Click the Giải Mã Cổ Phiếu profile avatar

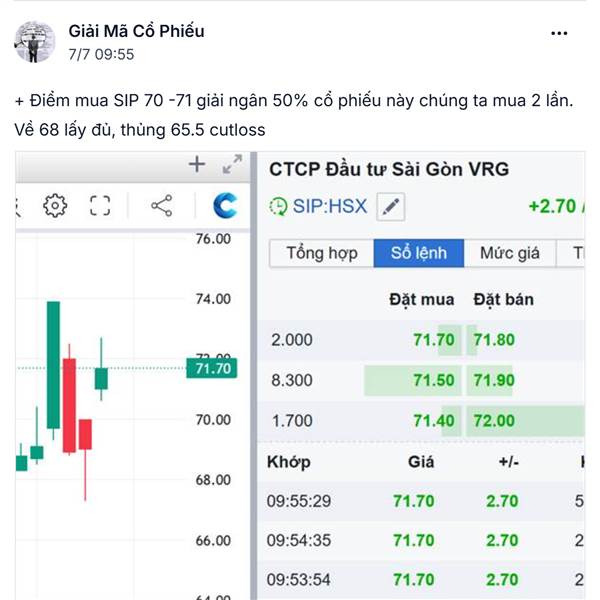(34, 42)
